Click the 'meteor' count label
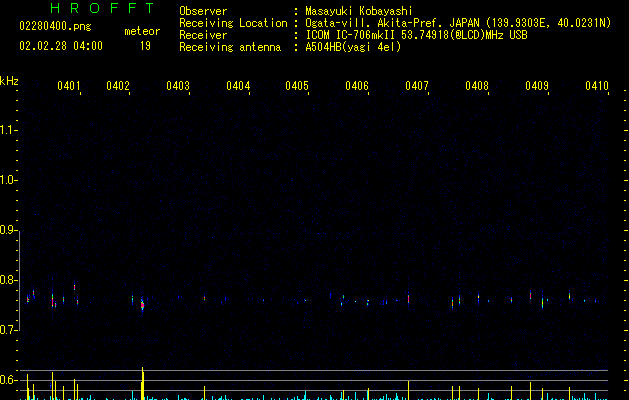629x400 pixels. 142,31
